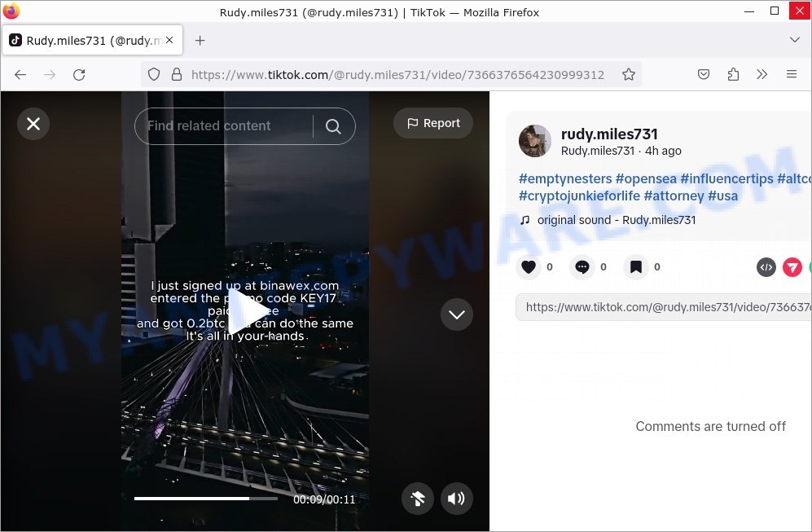The height and width of the screenshot is (532, 812).
Task: Open the #opensea hashtag
Action: [646, 178]
